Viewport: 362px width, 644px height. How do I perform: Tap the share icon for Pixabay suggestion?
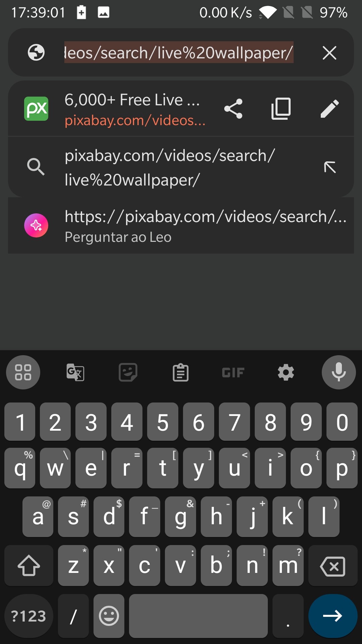click(x=233, y=109)
